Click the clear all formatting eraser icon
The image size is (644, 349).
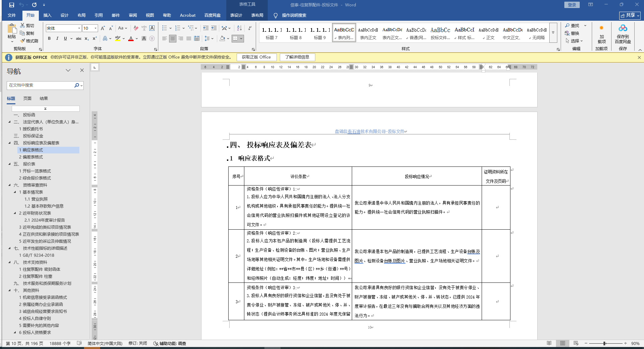[136, 28]
